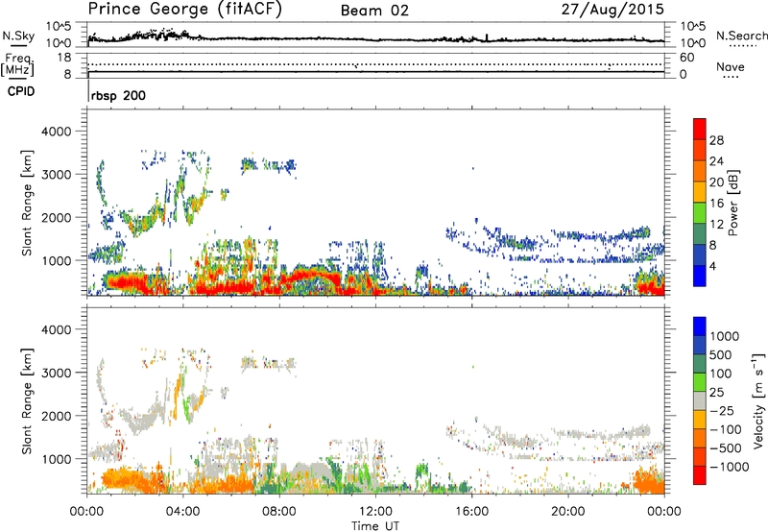Click the light green velocity colorbar segment
The width and height of the screenshot is (768, 532).
pyautogui.click(x=700, y=382)
